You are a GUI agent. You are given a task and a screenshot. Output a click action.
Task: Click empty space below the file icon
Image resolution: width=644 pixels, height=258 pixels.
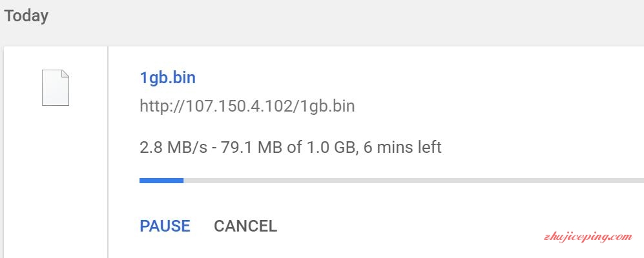[56, 181]
